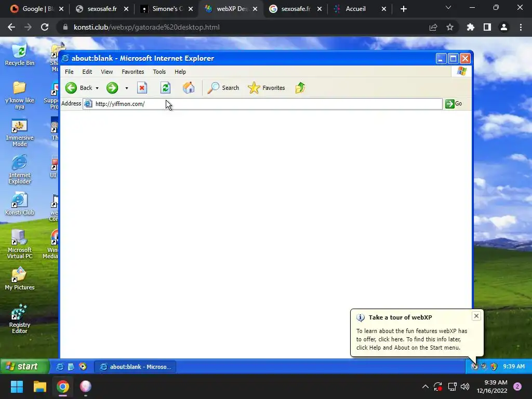Stop page loading with red X icon
Screen dimensions: 532x399
click(x=142, y=88)
